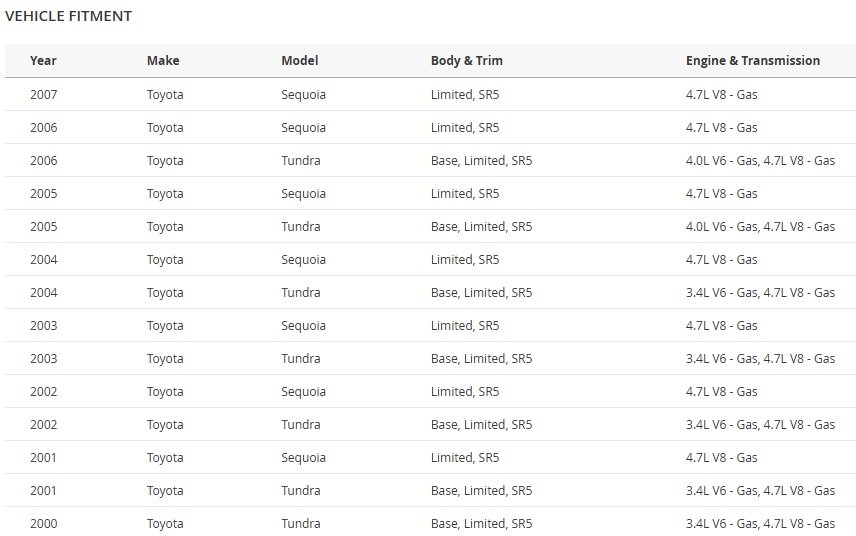Click the engine cell for 2002 Tundra
856x536 pixels.
(760, 425)
